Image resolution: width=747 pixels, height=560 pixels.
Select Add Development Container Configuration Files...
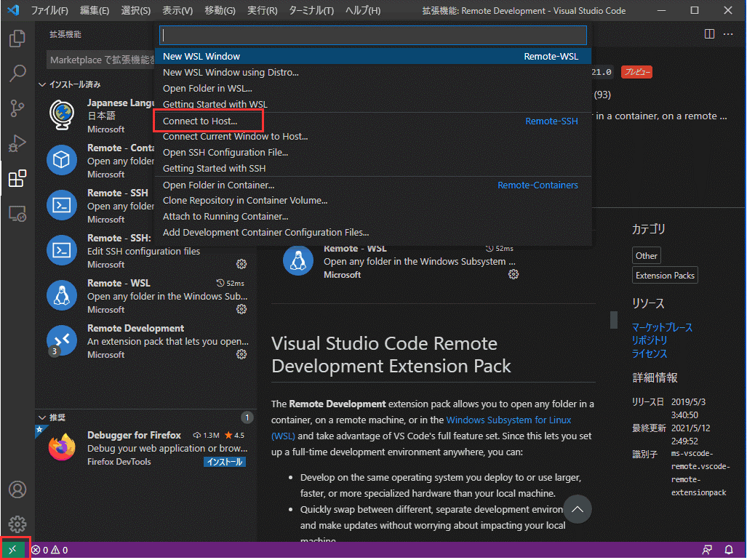click(x=373, y=233)
